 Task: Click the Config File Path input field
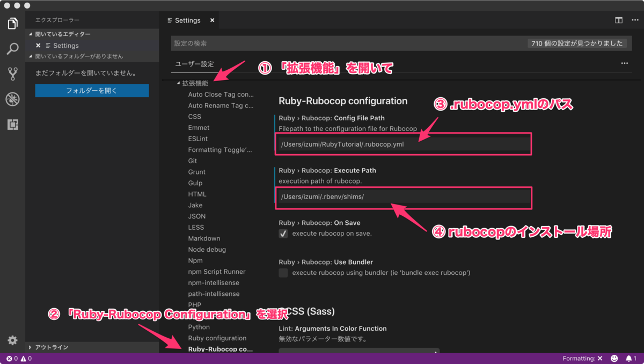403,144
